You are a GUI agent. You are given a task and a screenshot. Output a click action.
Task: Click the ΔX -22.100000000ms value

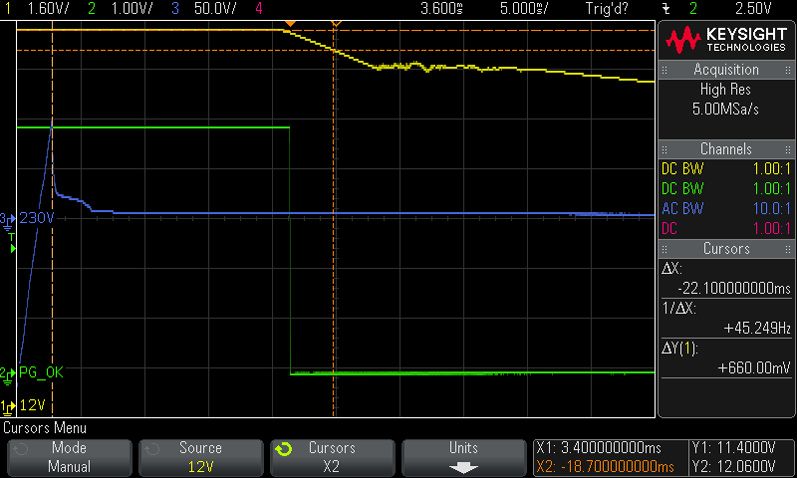pos(734,289)
